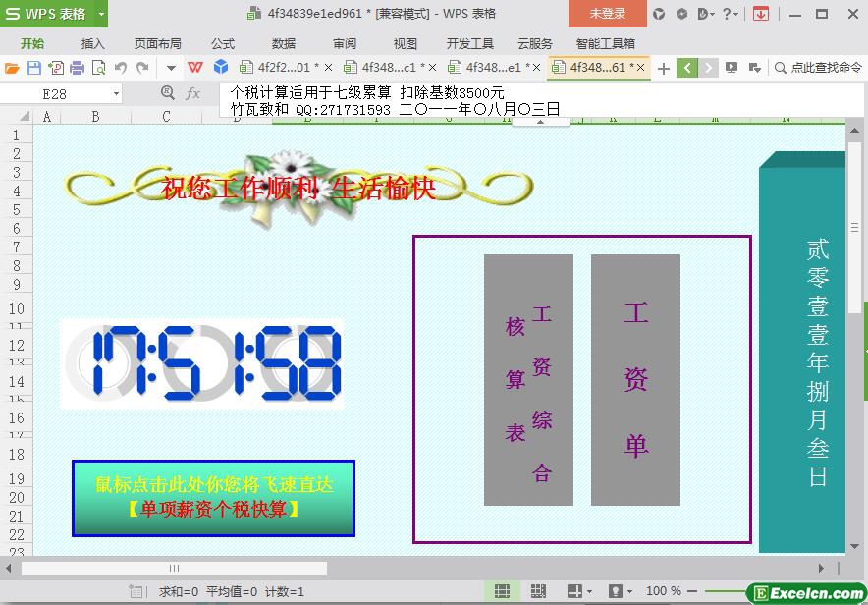The width and height of the screenshot is (868, 605).
Task: Go to next tab with gray arrow
Action: click(708, 68)
